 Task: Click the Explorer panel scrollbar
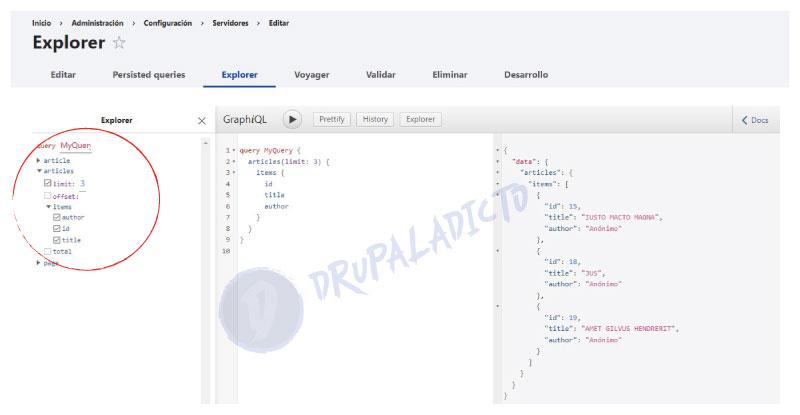click(206, 271)
